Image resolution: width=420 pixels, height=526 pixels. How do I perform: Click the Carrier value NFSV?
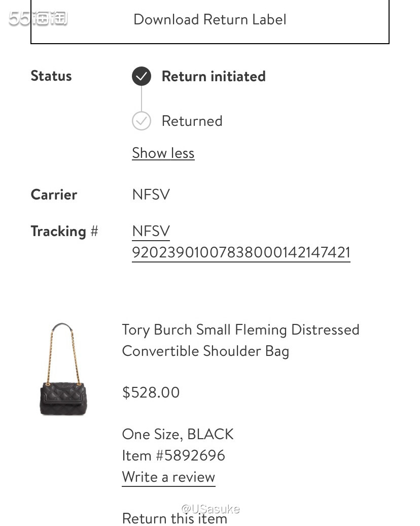click(x=151, y=194)
